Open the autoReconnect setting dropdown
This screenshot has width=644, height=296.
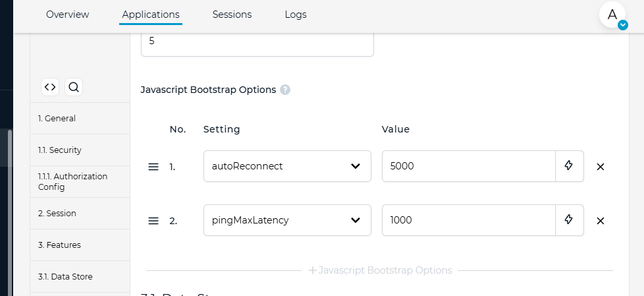point(287,166)
